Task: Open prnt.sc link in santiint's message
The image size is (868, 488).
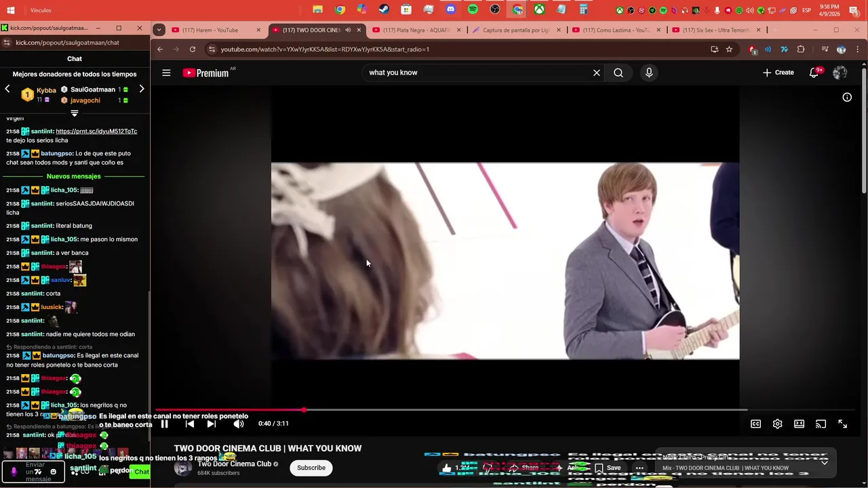Action: coord(96,131)
